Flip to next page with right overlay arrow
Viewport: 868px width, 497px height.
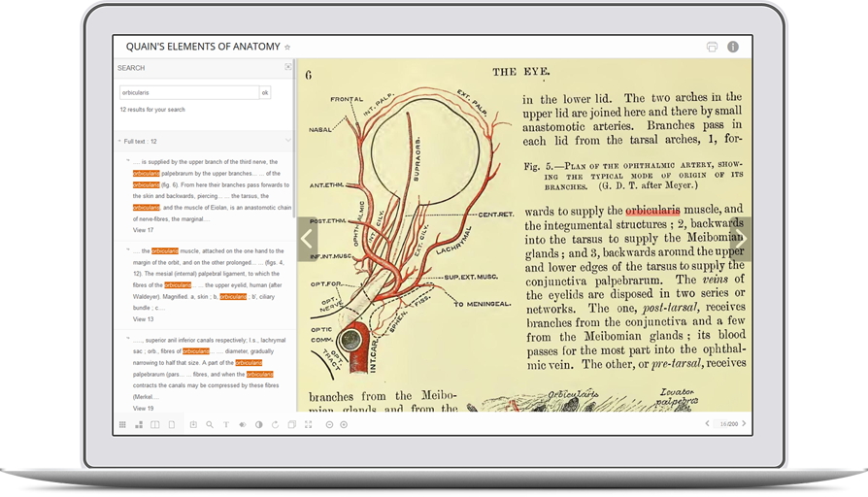point(741,239)
